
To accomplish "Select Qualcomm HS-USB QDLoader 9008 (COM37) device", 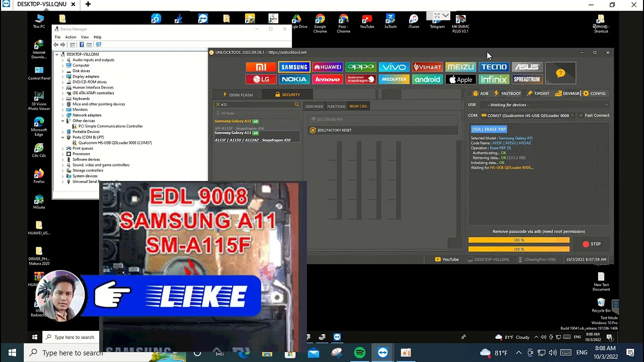I will (x=115, y=143).
